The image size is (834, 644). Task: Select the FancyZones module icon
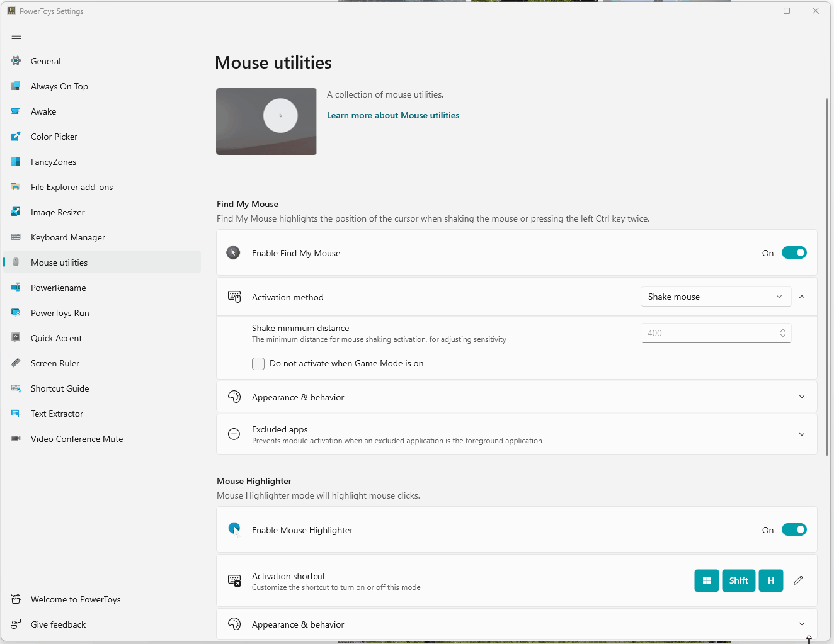click(16, 161)
